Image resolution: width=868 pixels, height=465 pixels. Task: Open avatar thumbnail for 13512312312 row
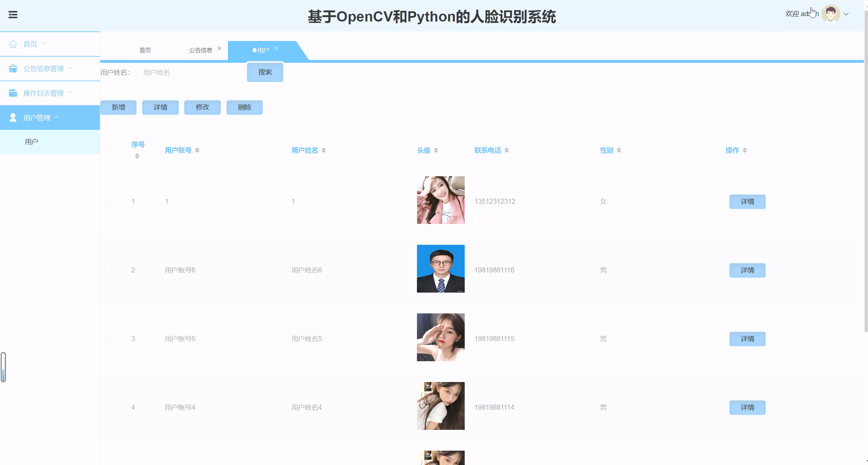click(x=441, y=200)
